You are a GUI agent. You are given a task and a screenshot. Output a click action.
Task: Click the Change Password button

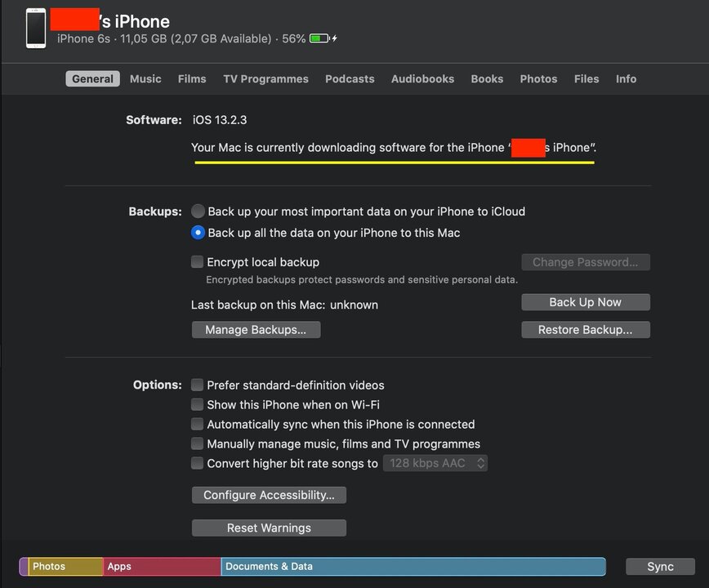(586, 262)
